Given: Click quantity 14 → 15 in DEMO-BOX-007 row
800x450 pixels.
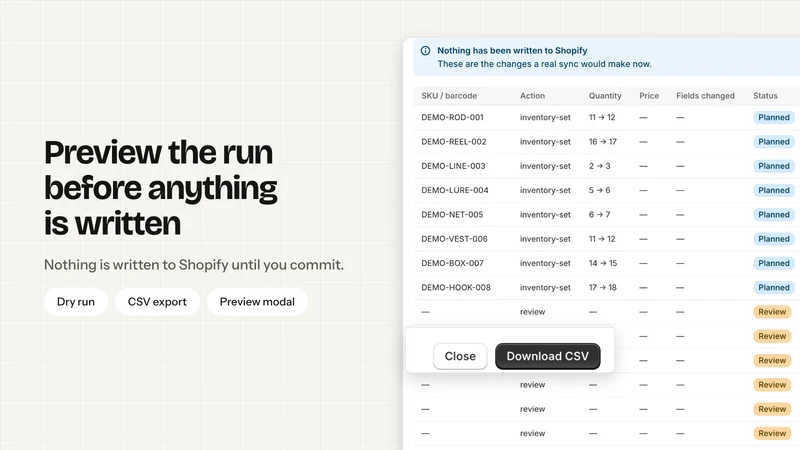Looking at the screenshot, I should point(603,263).
